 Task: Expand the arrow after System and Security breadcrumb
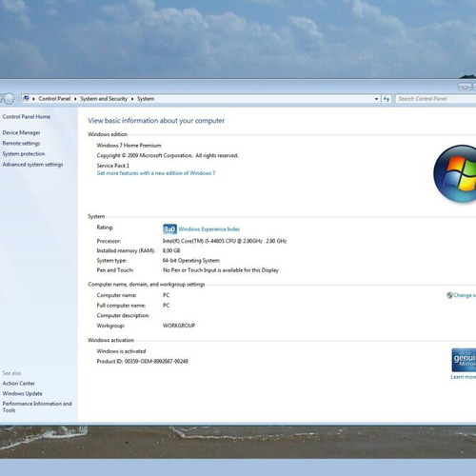(132, 99)
